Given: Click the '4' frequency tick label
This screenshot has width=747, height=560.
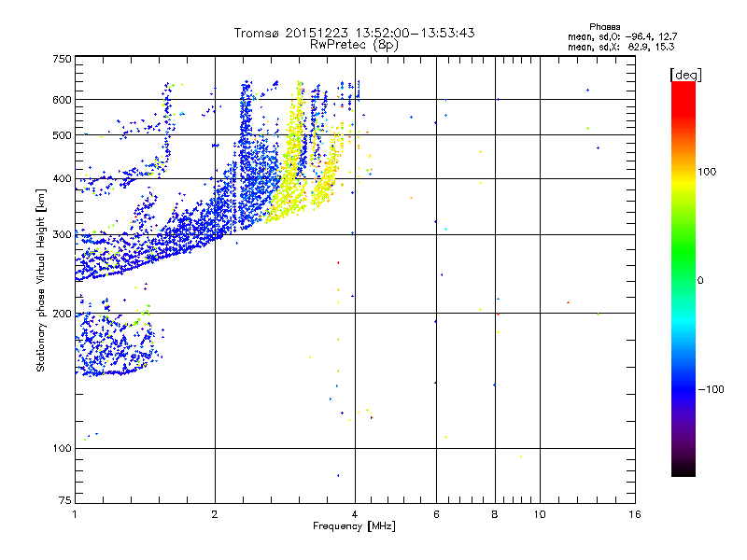Looking at the screenshot, I should 355,514.
